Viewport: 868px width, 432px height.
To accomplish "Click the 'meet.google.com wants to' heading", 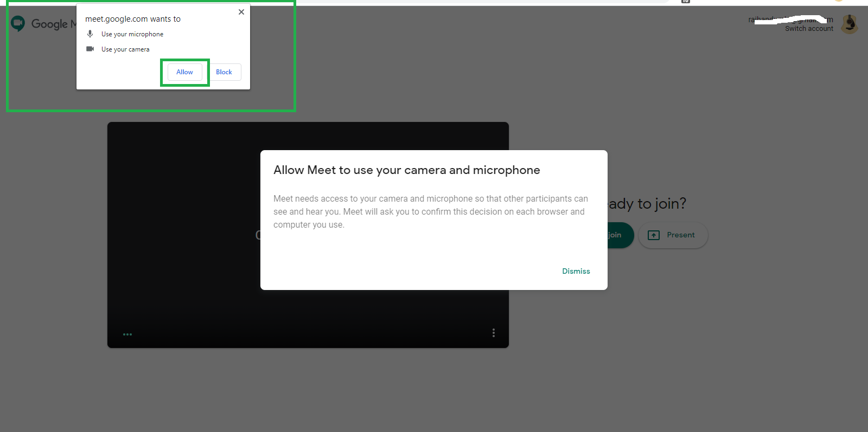I will coord(133,19).
